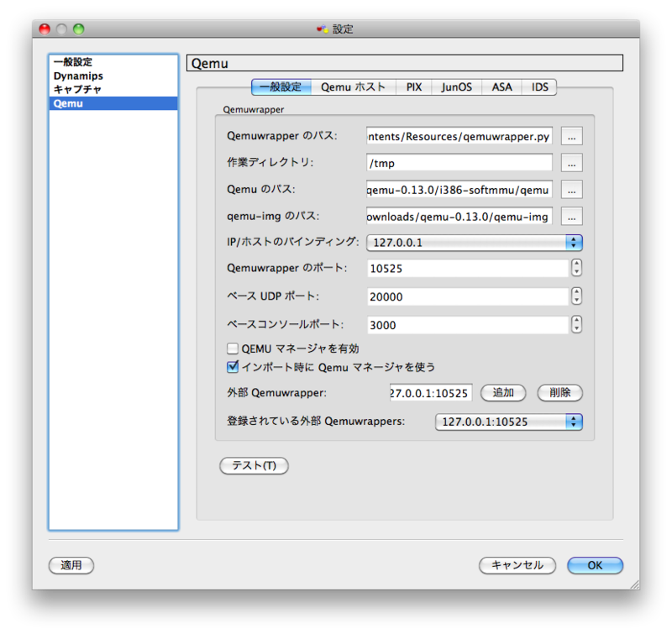The height and width of the screenshot is (634, 672).
Task: Click the 追加 button
Action: point(503,393)
